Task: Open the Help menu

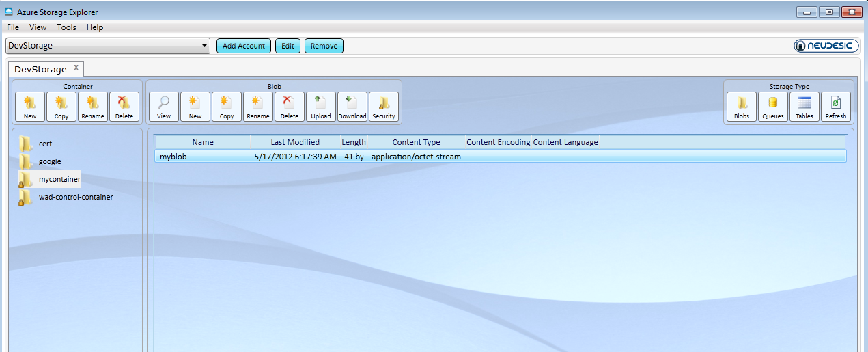Action: 95,27
